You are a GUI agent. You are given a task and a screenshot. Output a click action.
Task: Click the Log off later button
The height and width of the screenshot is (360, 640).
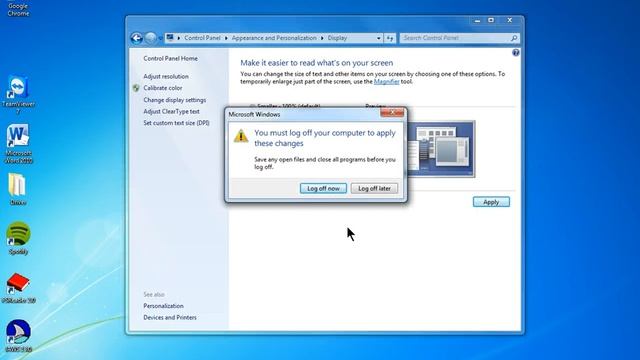[x=374, y=188]
